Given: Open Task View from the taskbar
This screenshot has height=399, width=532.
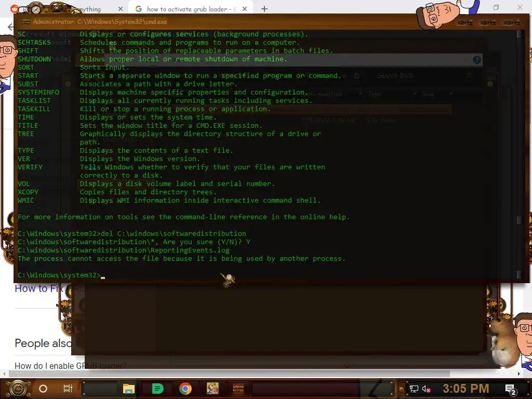Looking at the screenshot, I should point(68,389).
